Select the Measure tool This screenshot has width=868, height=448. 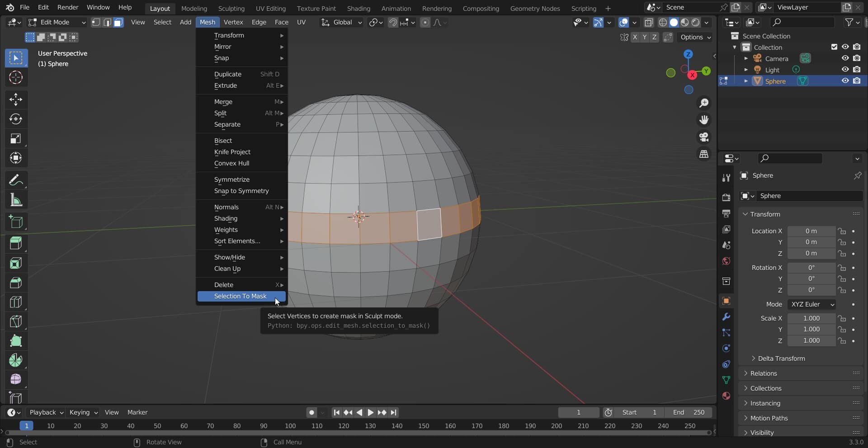point(16,200)
